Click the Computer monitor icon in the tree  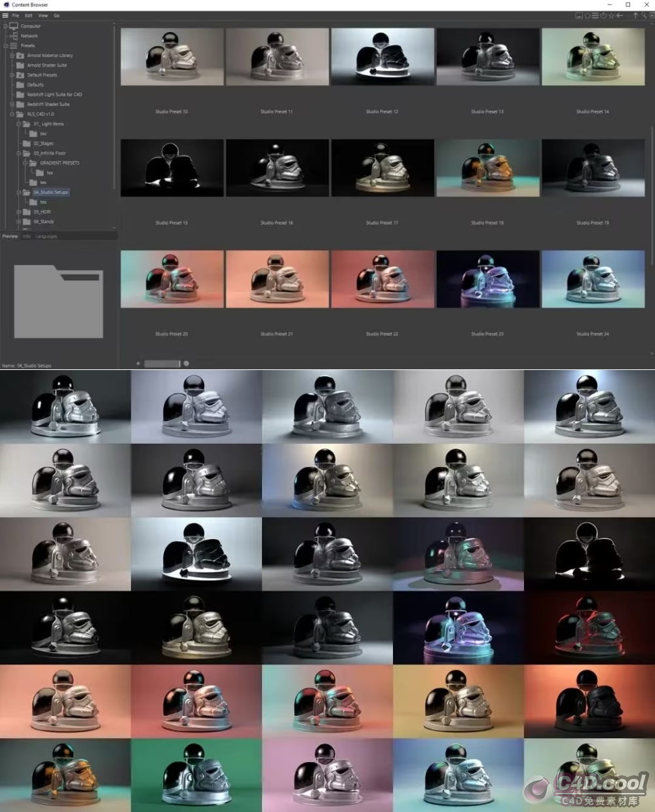[14, 26]
